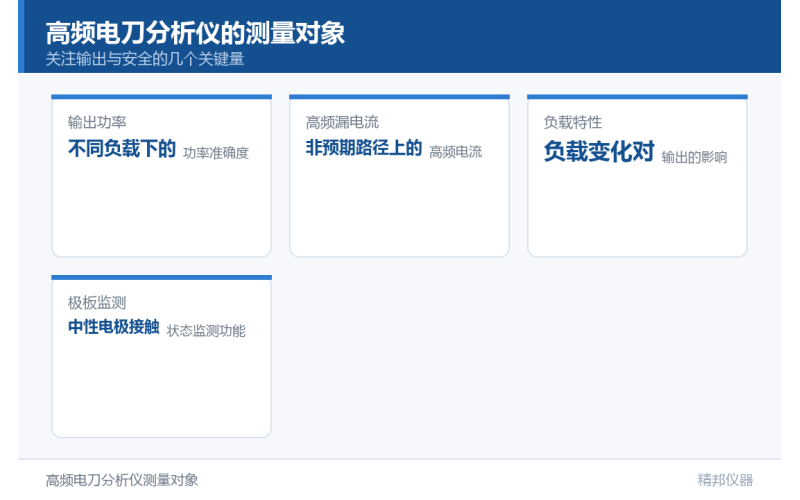Select the text 负载变化对
Viewport: 800px width, 500px height.
point(599,152)
